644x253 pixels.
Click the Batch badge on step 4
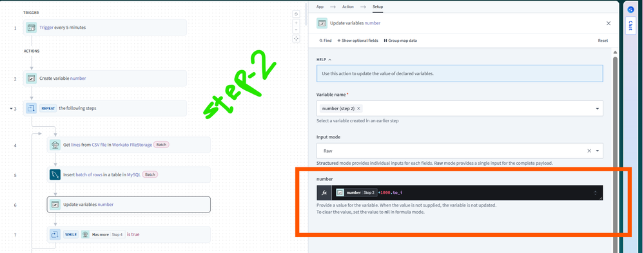(161, 145)
